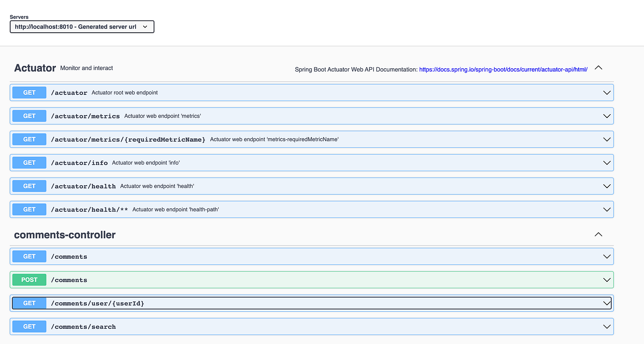Click the /actuator/info path text

coord(79,163)
